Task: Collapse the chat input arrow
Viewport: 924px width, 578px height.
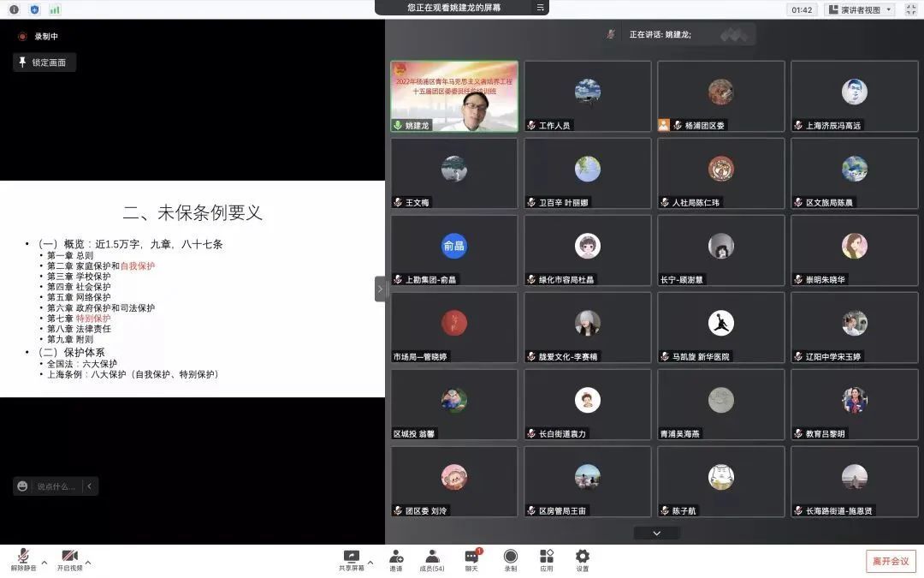Action: [90, 486]
